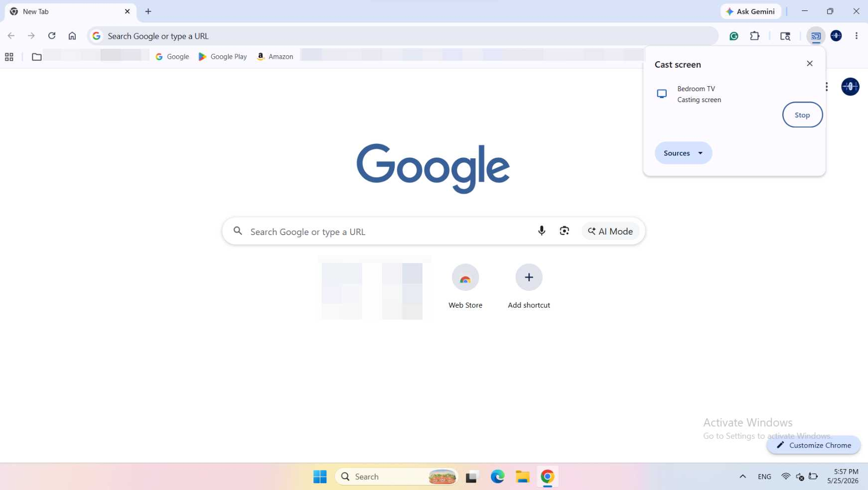Open the Apps grid in bookmarks bar
The image size is (868, 490).
pyautogui.click(x=9, y=57)
